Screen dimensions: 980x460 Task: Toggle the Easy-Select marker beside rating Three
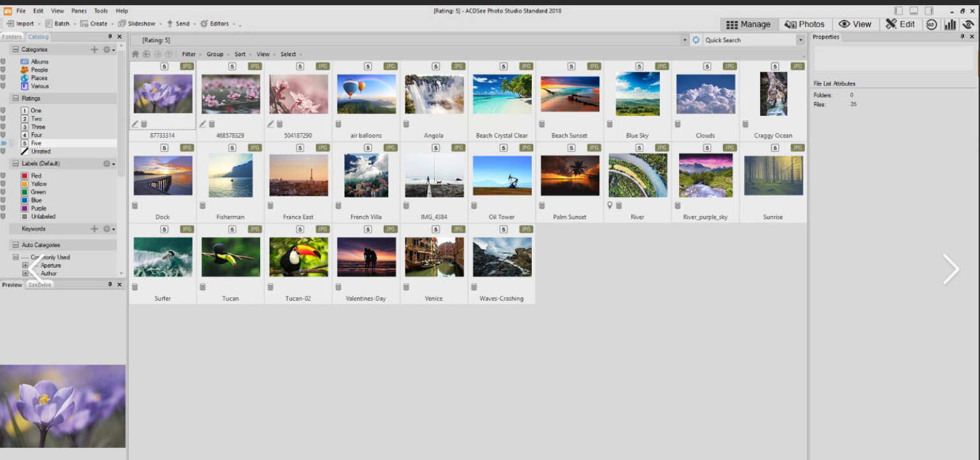coord(3,127)
